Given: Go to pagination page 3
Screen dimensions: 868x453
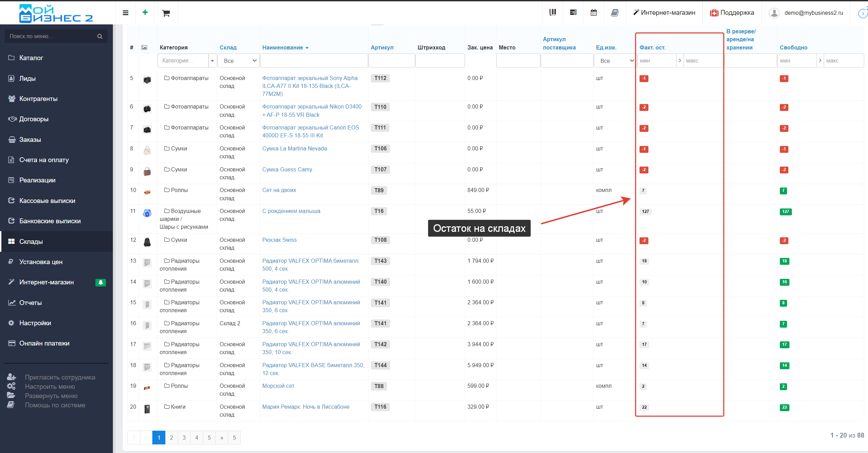Looking at the screenshot, I should (184, 438).
